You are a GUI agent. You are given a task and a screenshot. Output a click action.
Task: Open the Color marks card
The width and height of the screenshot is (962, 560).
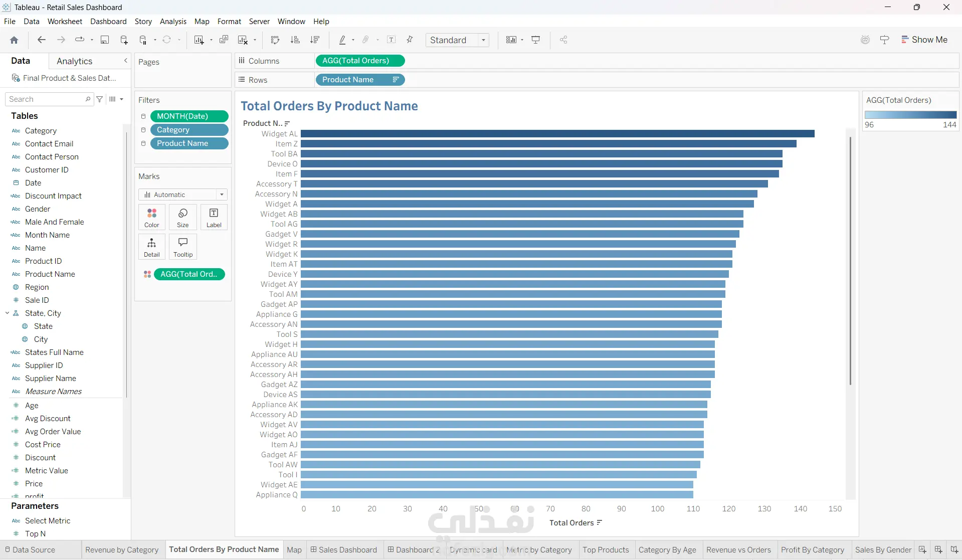tap(151, 218)
